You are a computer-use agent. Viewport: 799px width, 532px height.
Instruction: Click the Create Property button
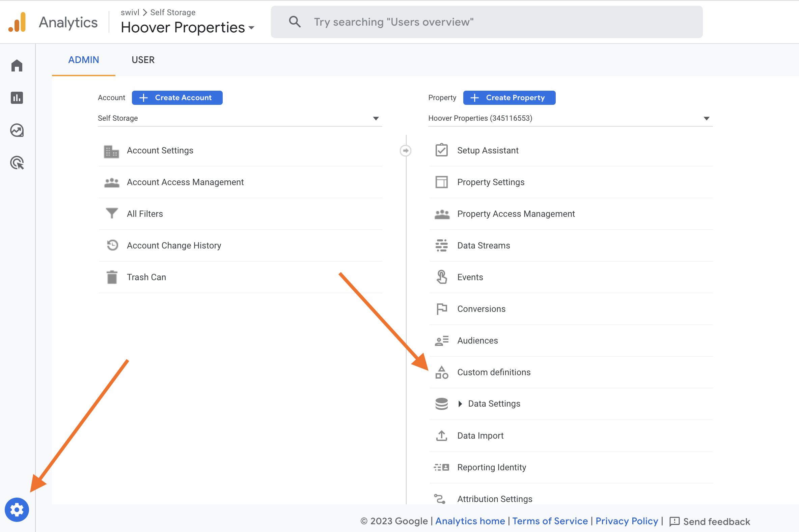(509, 98)
